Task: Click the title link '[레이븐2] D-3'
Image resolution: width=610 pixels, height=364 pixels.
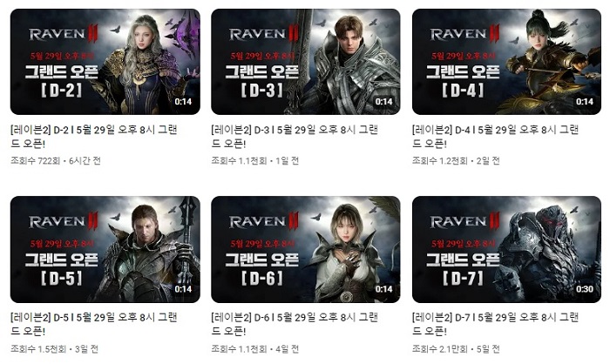Action: pos(295,137)
